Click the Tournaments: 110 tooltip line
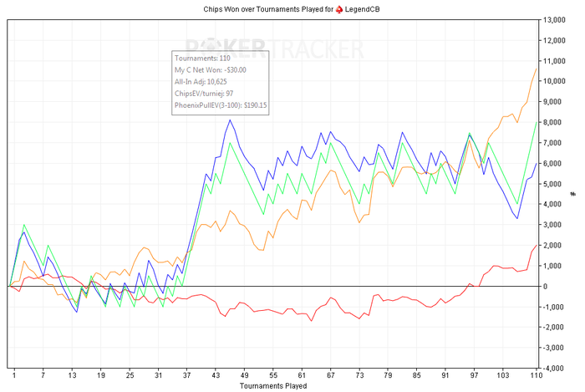585x392 pixels. pos(202,59)
